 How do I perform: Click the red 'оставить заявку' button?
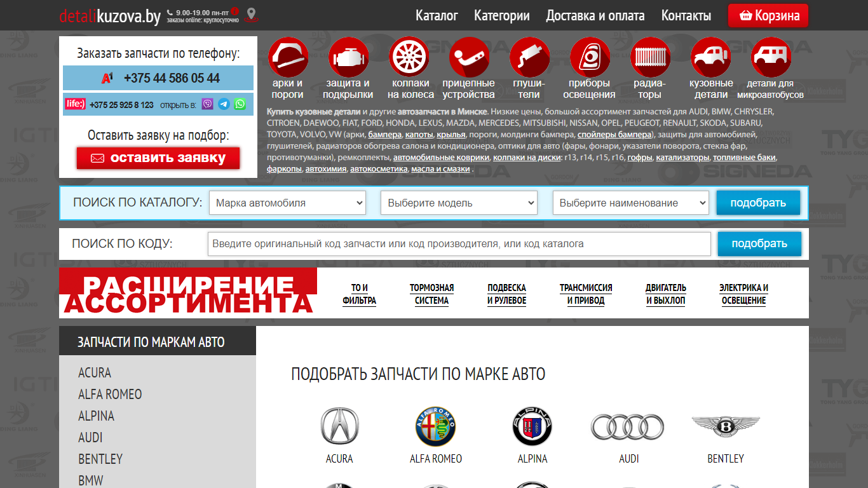[158, 158]
